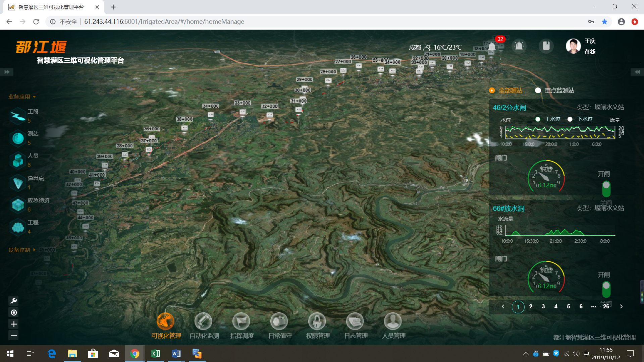The width and height of the screenshot is (644, 362).
Task: Open the 工段 sidebar icon
Action: (18, 116)
